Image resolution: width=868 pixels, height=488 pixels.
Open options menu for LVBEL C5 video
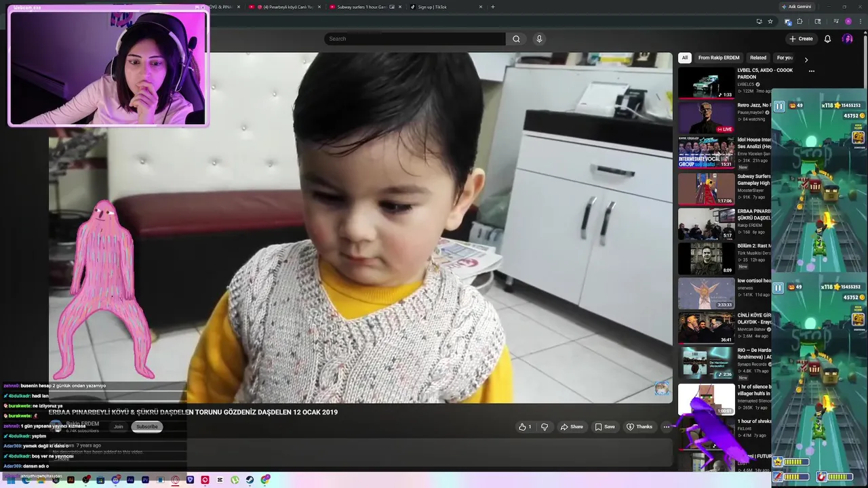(x=811, y=70)
